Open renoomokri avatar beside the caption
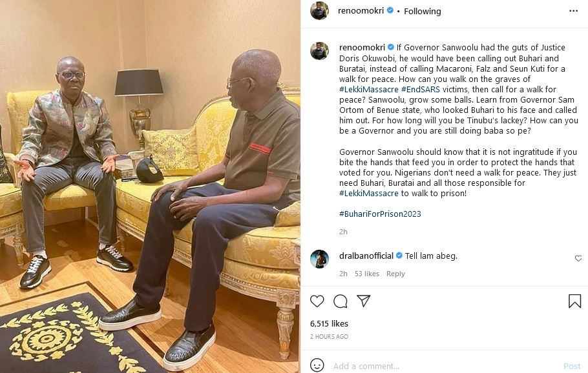The image size is (588, 373). coord(319,50)
